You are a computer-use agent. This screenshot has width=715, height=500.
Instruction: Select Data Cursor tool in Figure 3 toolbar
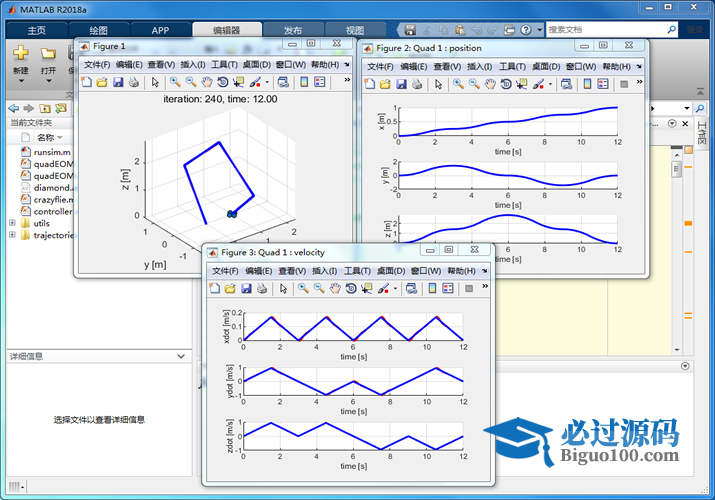366,289
